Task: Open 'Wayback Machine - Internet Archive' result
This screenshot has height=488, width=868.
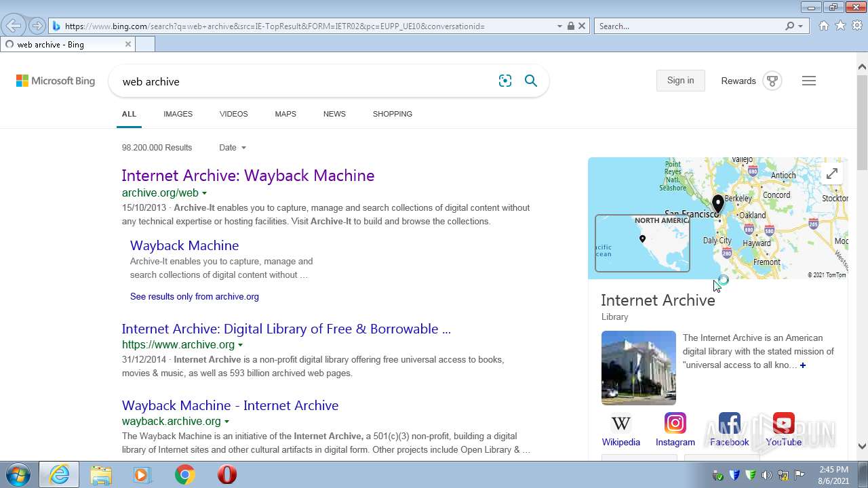Action: click(230, 405)
